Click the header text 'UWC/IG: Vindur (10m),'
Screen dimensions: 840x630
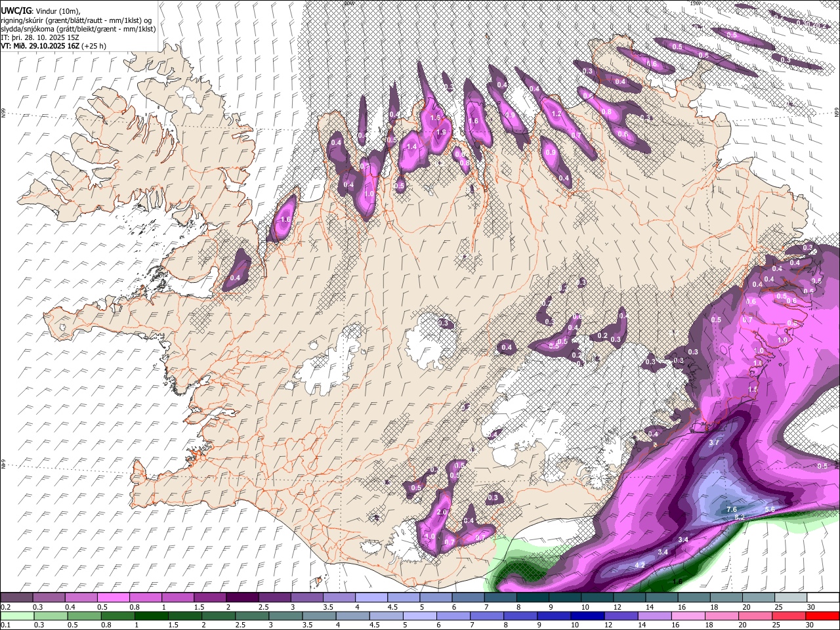(42, 11)
